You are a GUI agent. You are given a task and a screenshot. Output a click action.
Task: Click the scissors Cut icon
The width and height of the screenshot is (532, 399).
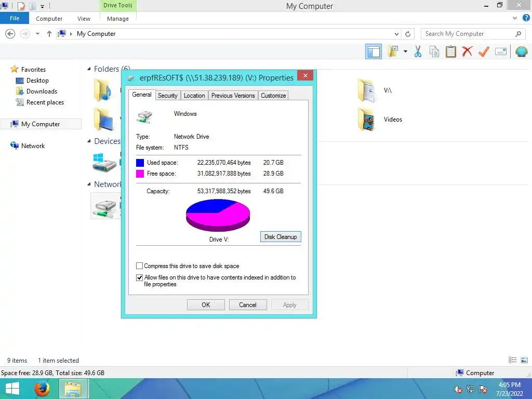pos(418,51)
